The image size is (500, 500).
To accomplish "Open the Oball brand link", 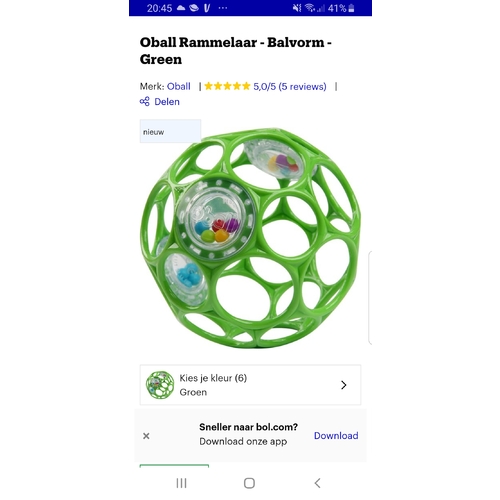I will point(178,86).
